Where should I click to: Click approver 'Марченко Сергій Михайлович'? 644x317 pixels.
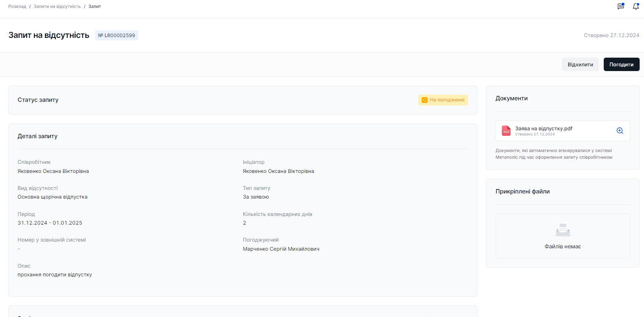(281, 249)
